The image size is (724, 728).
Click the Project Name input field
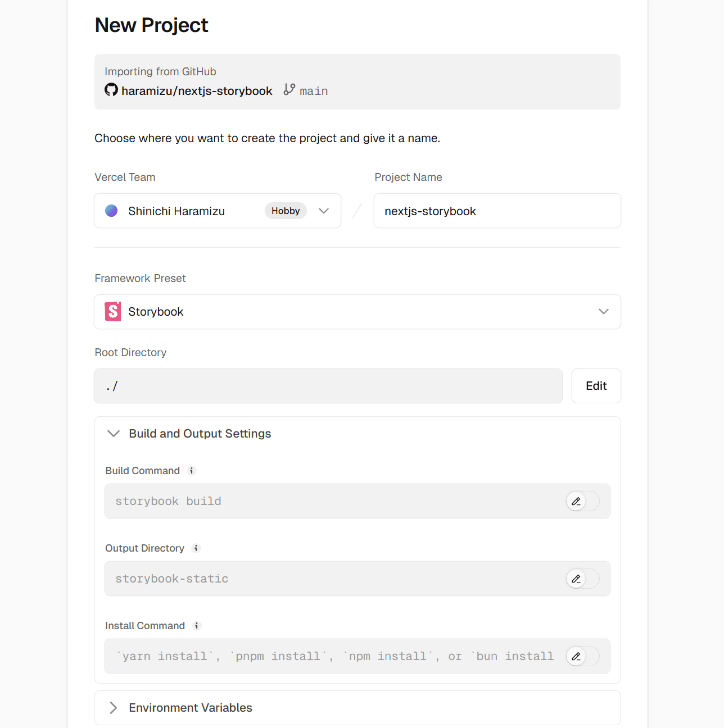497,211
